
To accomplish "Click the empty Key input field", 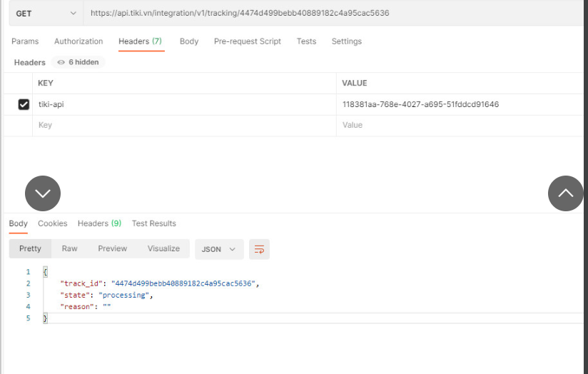I will pos(184,126).
